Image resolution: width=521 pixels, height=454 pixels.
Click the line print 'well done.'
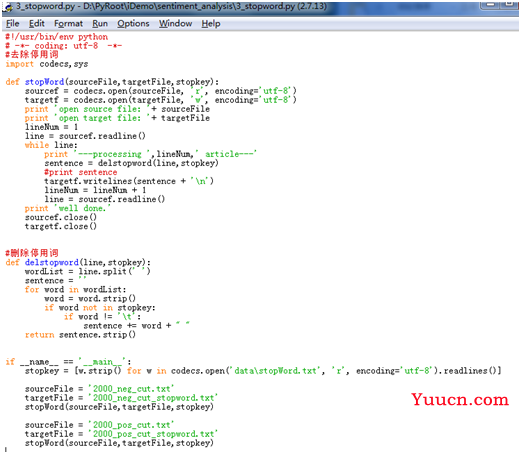(x=67, y=208)
